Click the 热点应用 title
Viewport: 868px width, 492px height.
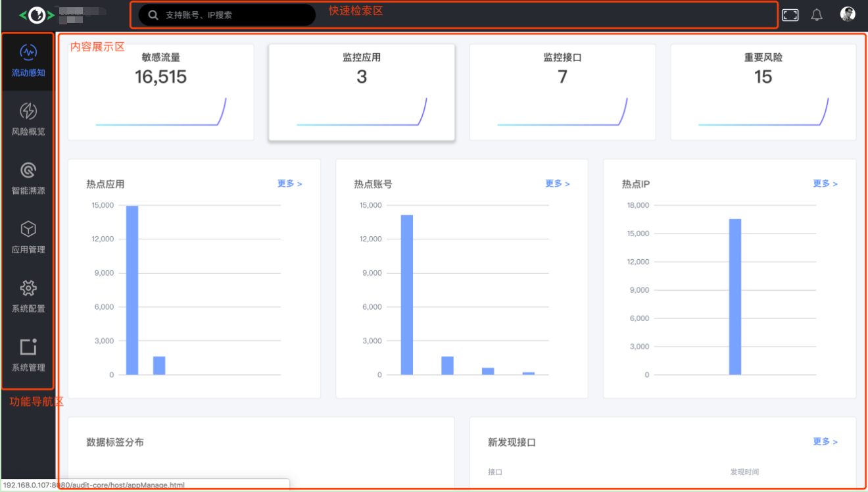pyautogui.click(x=105, y=184)
